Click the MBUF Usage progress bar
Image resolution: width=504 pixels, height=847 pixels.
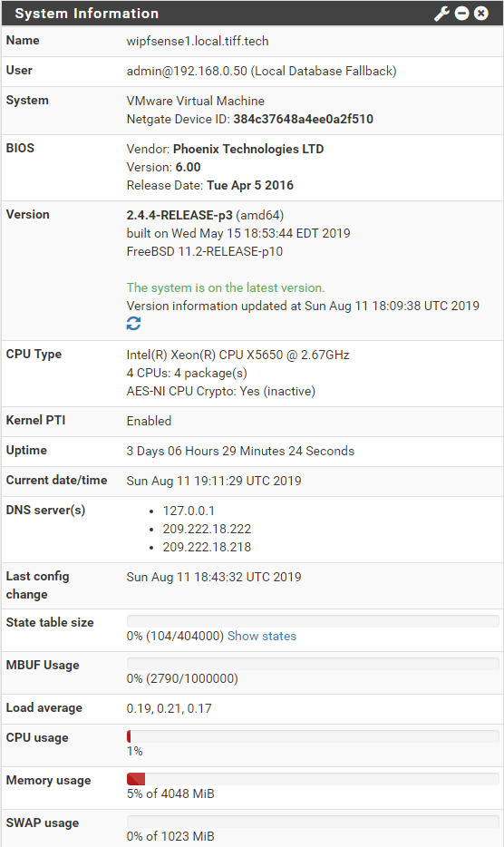coord(313,663)
